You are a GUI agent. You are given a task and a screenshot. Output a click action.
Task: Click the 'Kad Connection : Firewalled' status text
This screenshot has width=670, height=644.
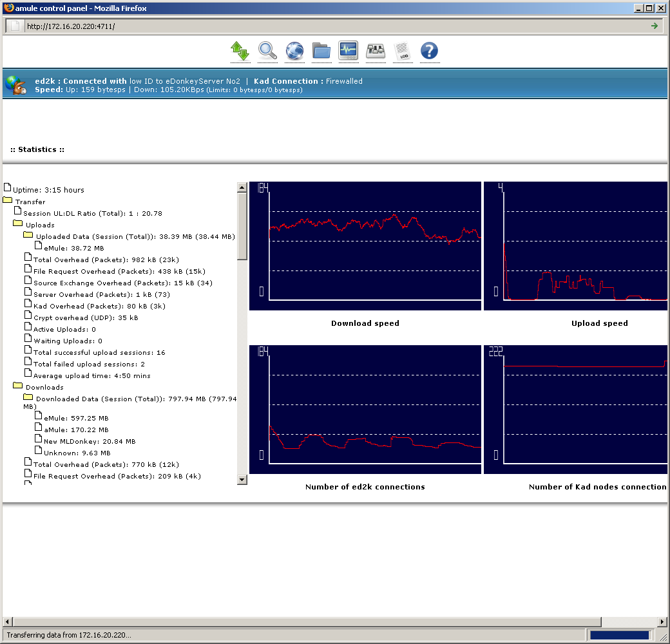[x=308, y=81]
